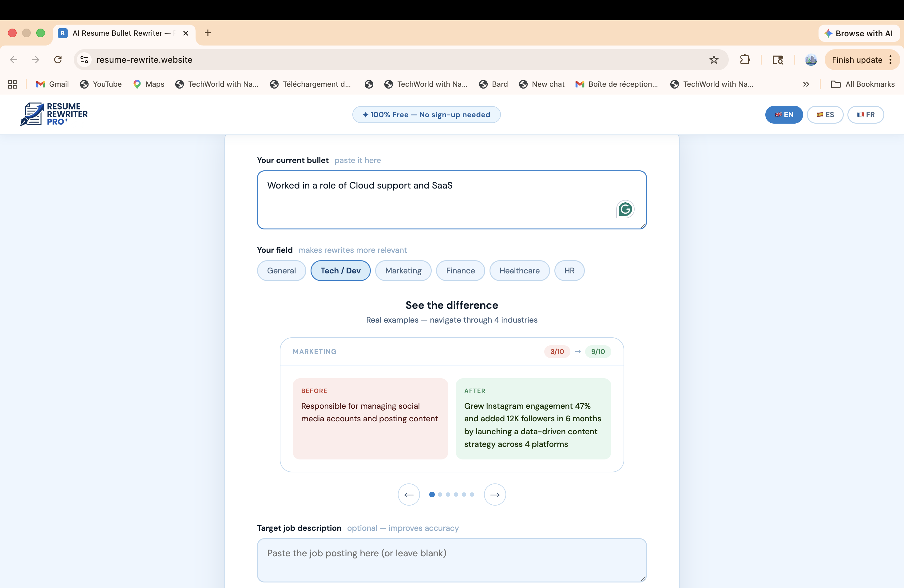Viewport: 904px width, 588px height.
Task: Select the General field chip
Action: (x=281, y=270)
